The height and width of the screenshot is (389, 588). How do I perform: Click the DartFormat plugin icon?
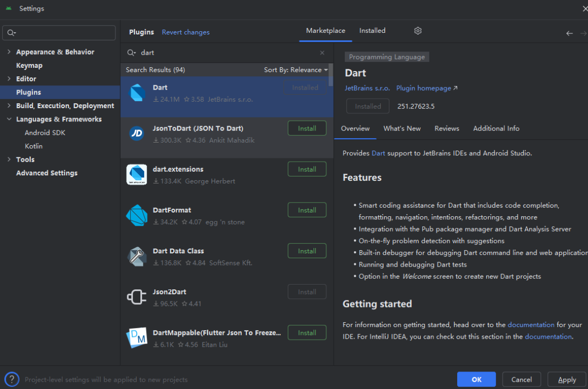(137, 215)
